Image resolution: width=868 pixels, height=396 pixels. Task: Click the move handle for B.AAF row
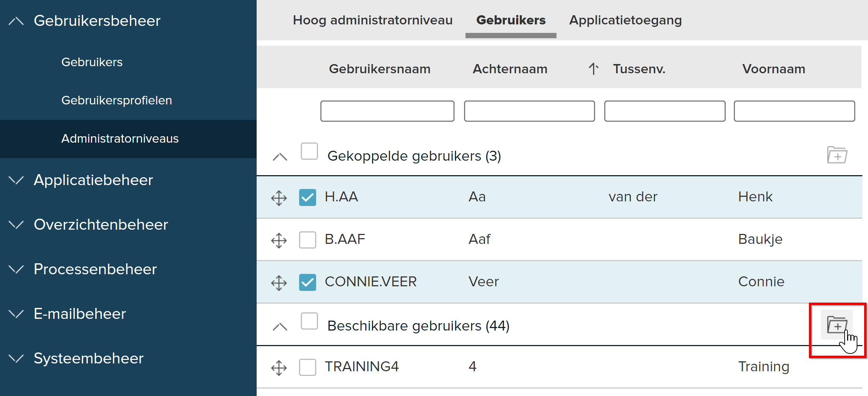279,240
